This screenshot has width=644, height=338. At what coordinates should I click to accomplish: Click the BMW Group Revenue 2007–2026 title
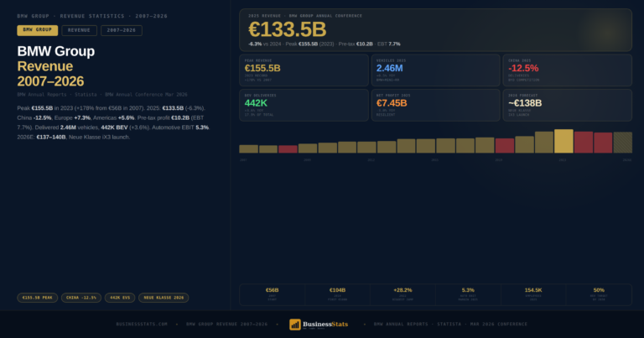click(56, 66)
